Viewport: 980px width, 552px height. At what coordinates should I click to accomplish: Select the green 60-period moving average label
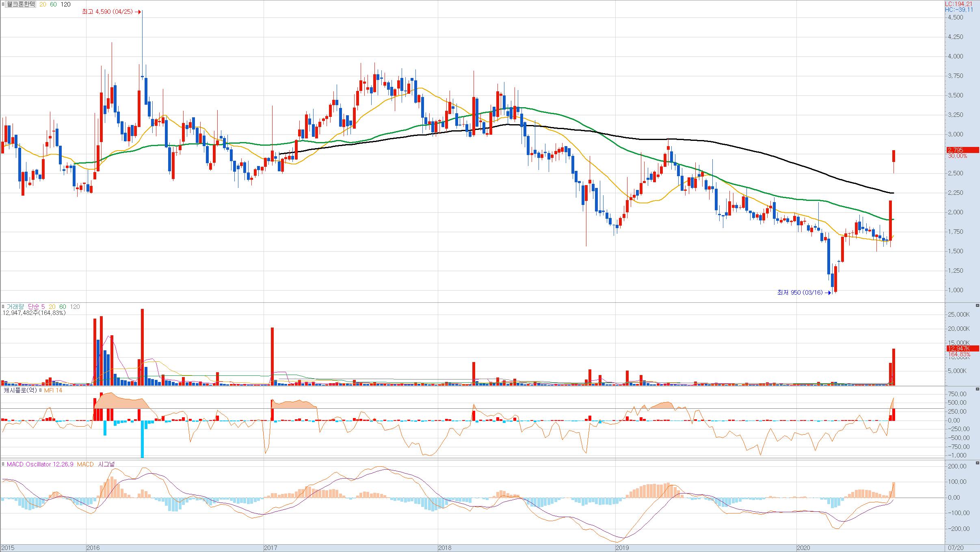pyautogui.click(x=54, y=4)
